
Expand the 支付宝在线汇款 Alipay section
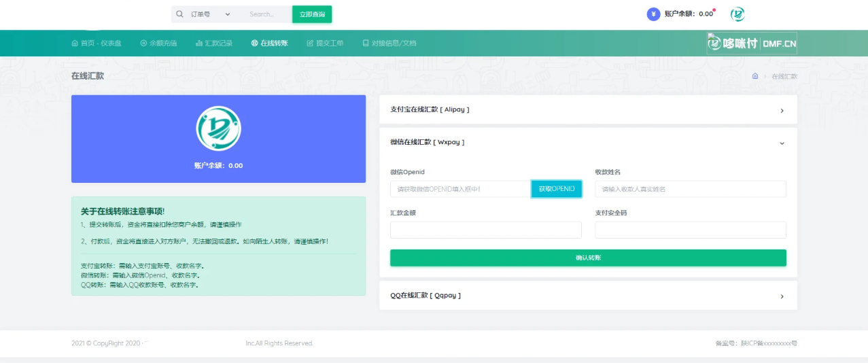[588, 110]
